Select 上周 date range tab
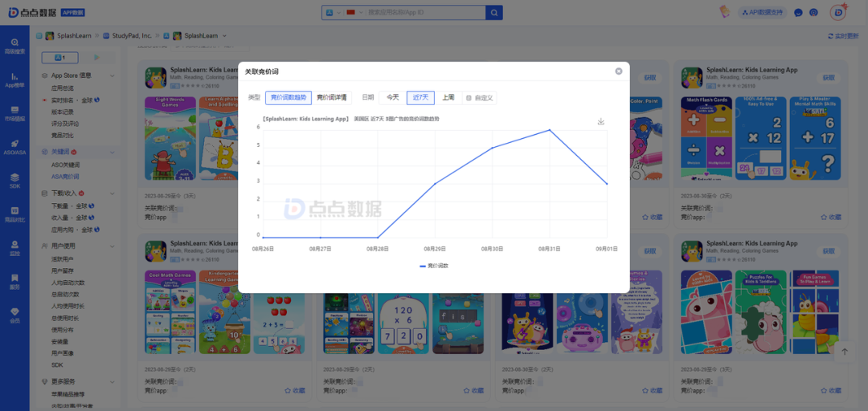 (448, 98)
